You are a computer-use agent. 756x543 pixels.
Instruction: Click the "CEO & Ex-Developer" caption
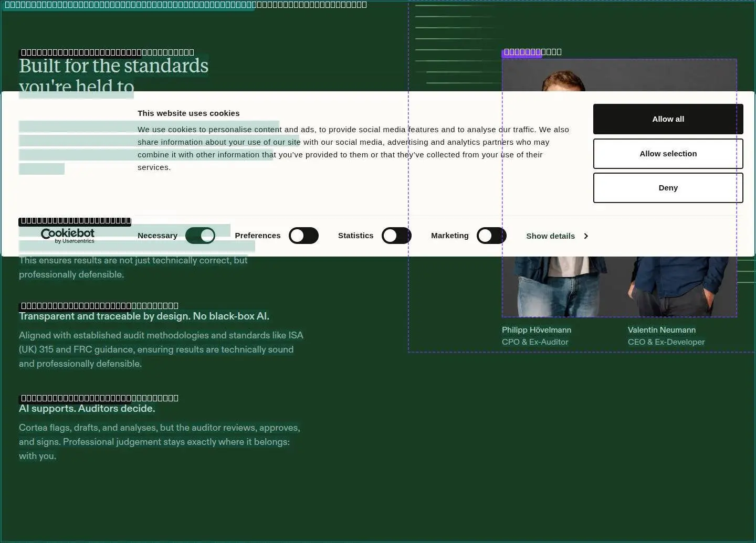(666, 342)
